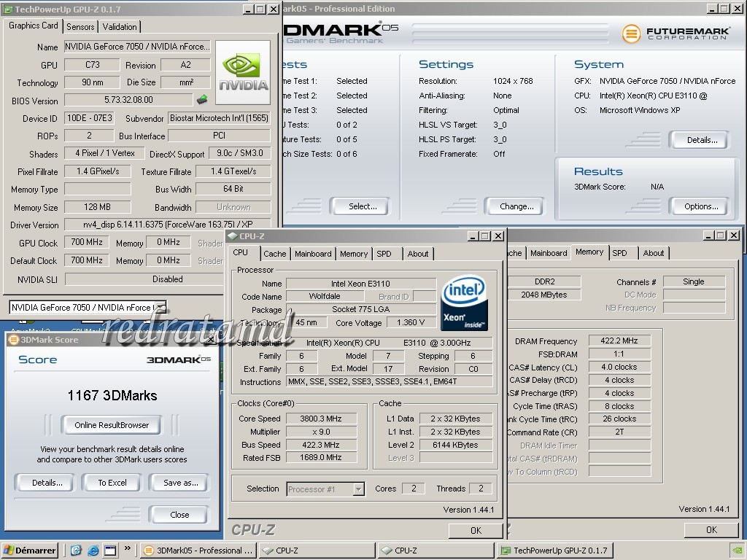Open the SPD tab in rear CPU-Z window

(x=620, y=253)
